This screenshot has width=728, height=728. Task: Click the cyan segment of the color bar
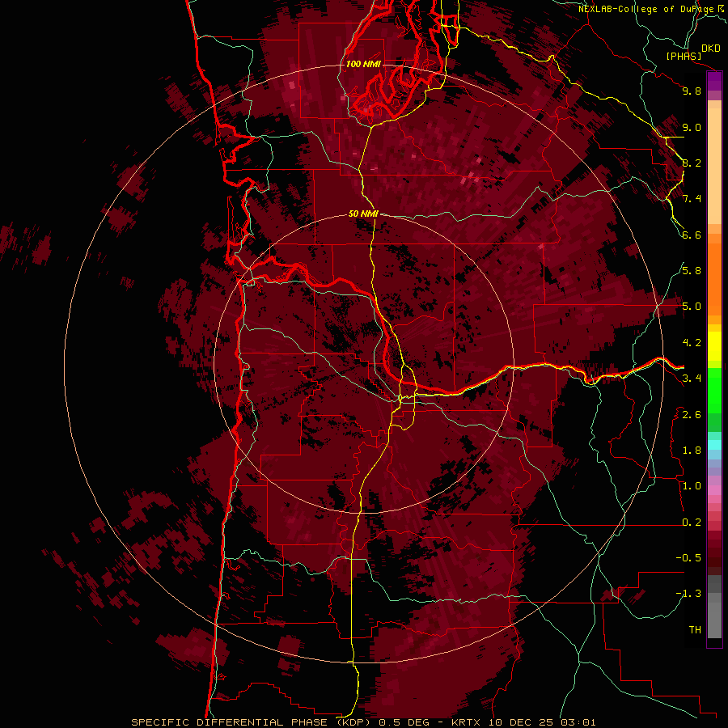(x=714, y=445)
